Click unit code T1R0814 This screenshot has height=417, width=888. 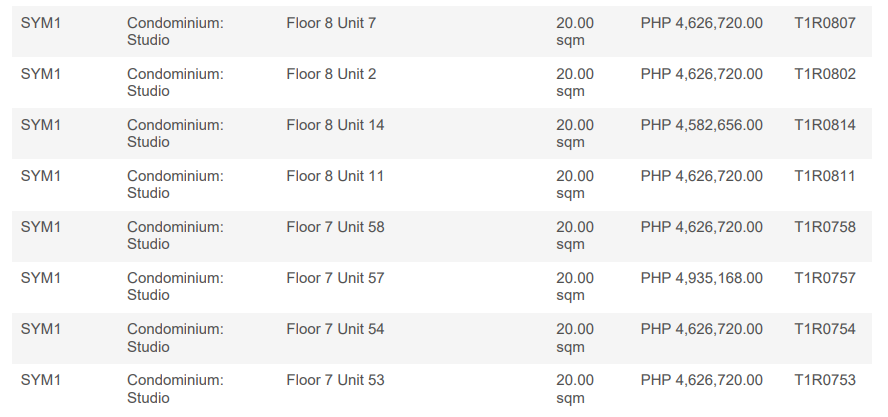tap(824, 125)
